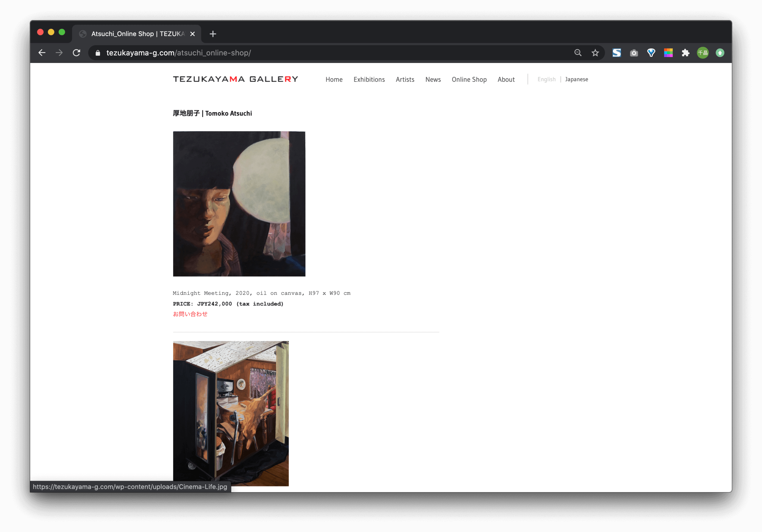Click the page refresh icon
762x532 pixels.
tap(78, 53)
